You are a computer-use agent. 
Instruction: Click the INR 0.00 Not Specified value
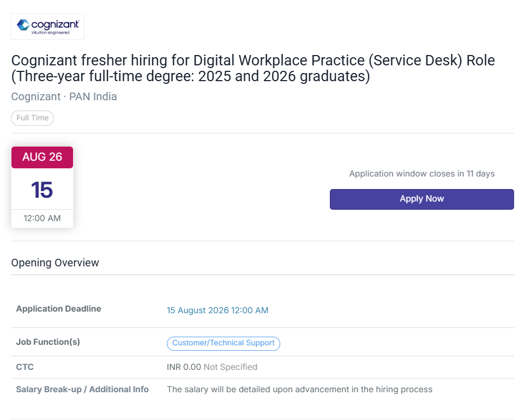point(212,367)
